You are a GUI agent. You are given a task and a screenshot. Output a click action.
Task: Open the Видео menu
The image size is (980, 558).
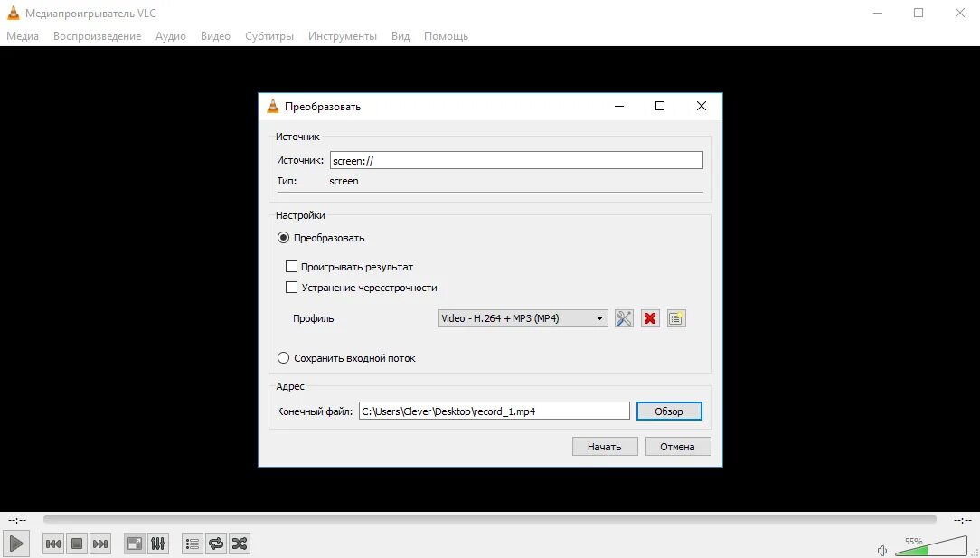click(216, 36)
